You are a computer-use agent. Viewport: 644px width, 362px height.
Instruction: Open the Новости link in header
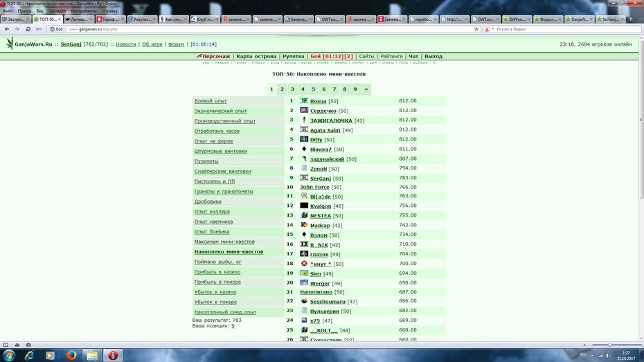tap(125, 44)
